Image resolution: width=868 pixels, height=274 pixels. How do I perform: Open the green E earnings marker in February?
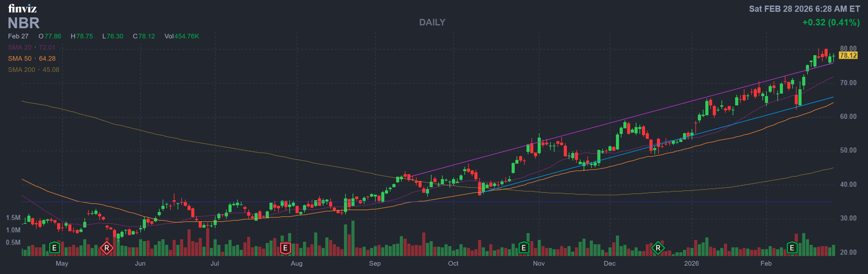pyautogui.click(x=792, y=248)
